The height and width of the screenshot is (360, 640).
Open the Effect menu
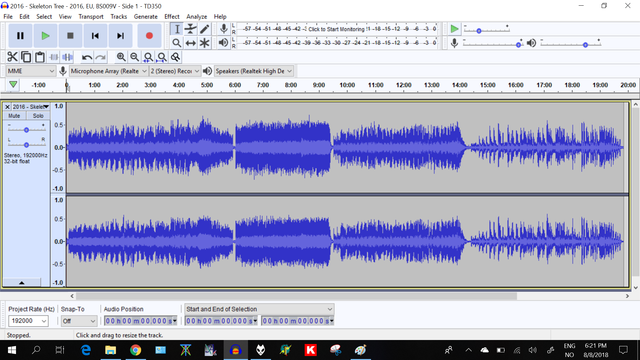(171, 17)
